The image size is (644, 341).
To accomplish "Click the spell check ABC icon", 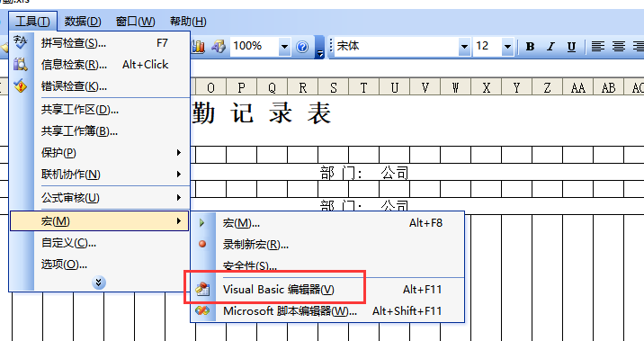I will click(x=20, y=42).
